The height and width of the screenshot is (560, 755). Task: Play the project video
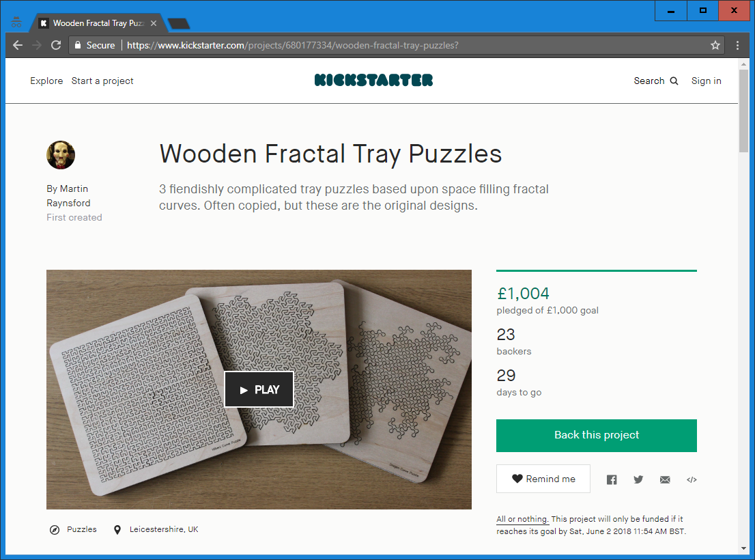(x=259, y=389)
